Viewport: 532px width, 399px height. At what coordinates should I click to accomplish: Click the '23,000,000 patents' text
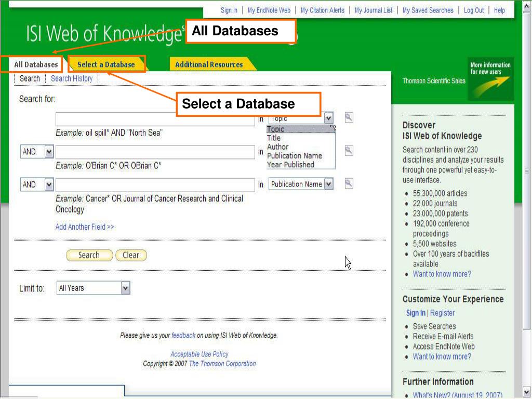click(x=440, y=214)
